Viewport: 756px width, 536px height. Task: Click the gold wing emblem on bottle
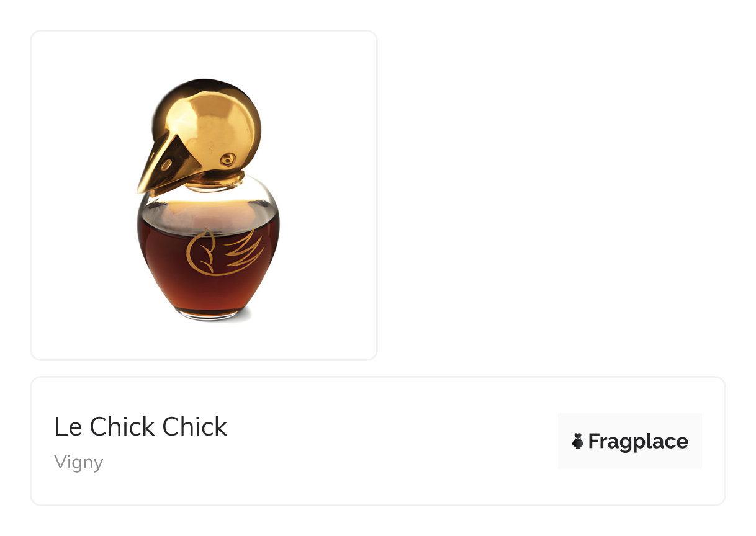pos(224,251)
